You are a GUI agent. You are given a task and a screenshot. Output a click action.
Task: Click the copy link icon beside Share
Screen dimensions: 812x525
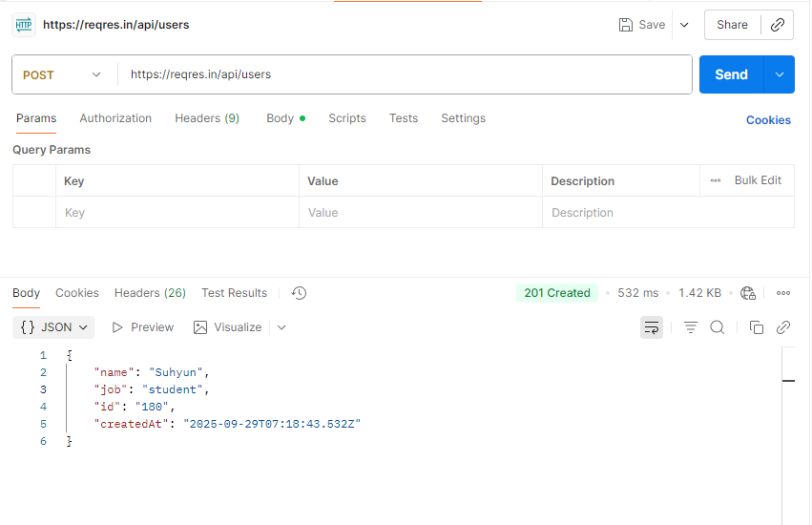(x=778, y=25)
